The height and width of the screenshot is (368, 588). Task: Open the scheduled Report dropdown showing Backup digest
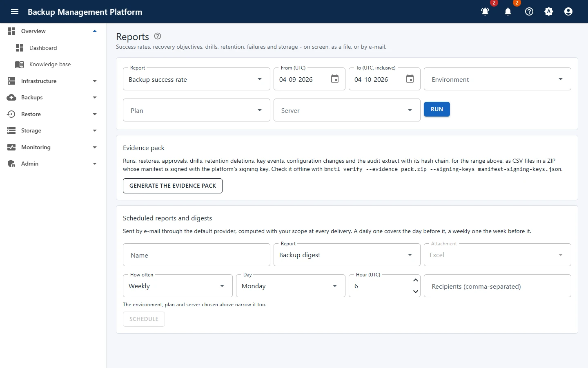(x=347, y=255)
